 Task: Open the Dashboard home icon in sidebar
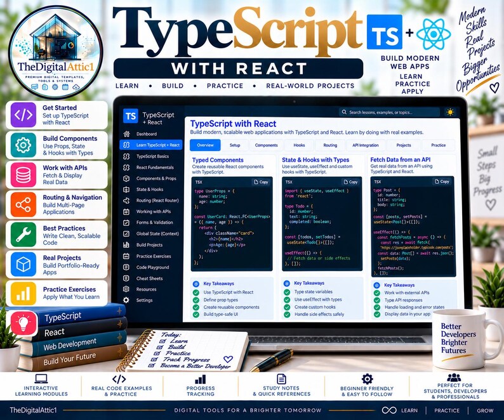click(x=126, y=134)
